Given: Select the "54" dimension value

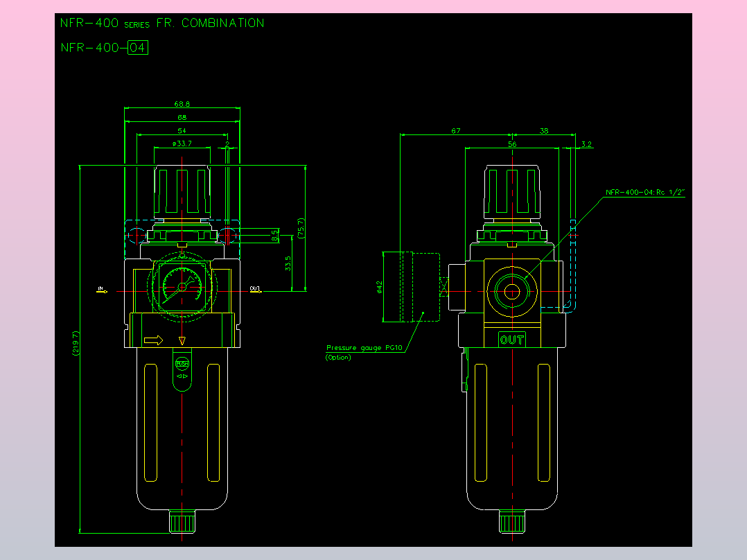Looking at the screenshot, I should 182,130.
